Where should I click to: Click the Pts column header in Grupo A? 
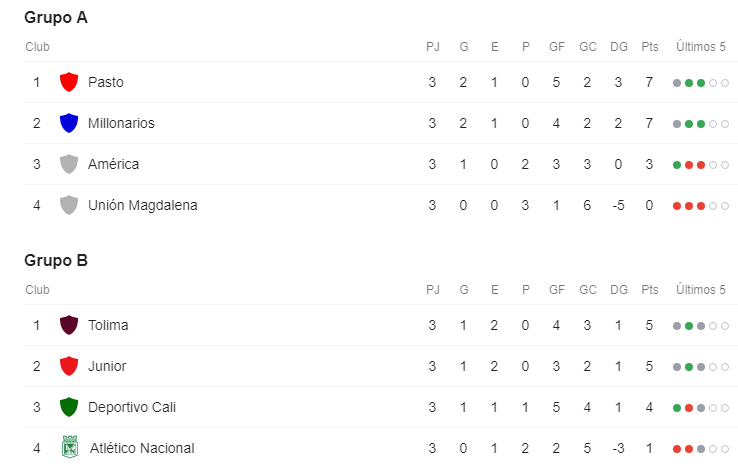click(x=650, y=47)
